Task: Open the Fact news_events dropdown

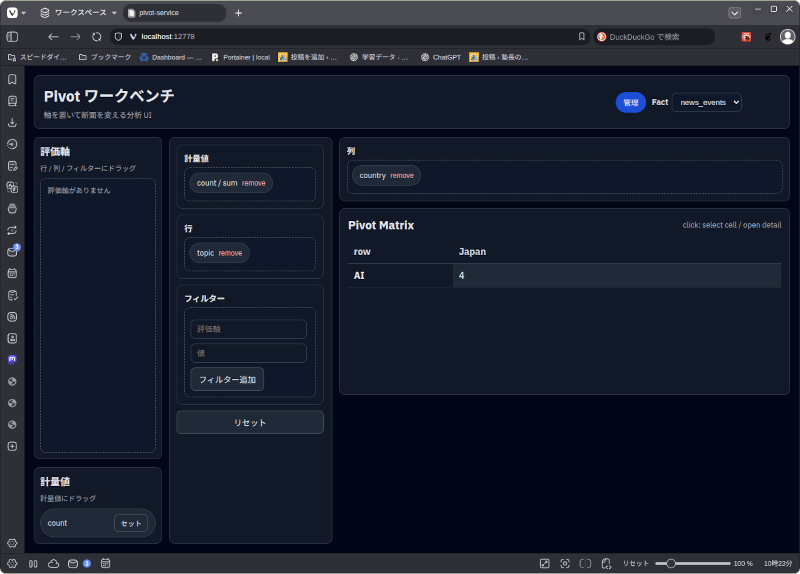Action: click(706, 102)
